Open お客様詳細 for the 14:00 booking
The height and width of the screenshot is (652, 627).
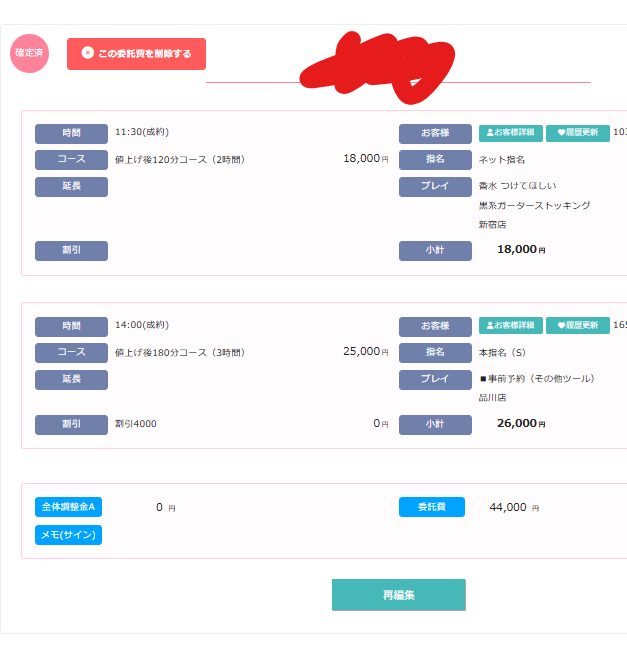(510, 326)
